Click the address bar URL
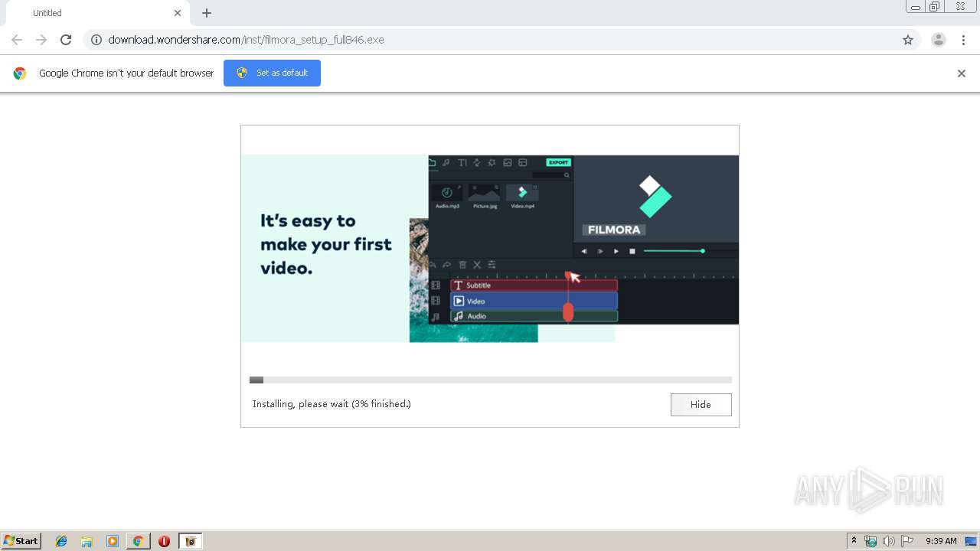980x551 pixels. coord(246,40)
